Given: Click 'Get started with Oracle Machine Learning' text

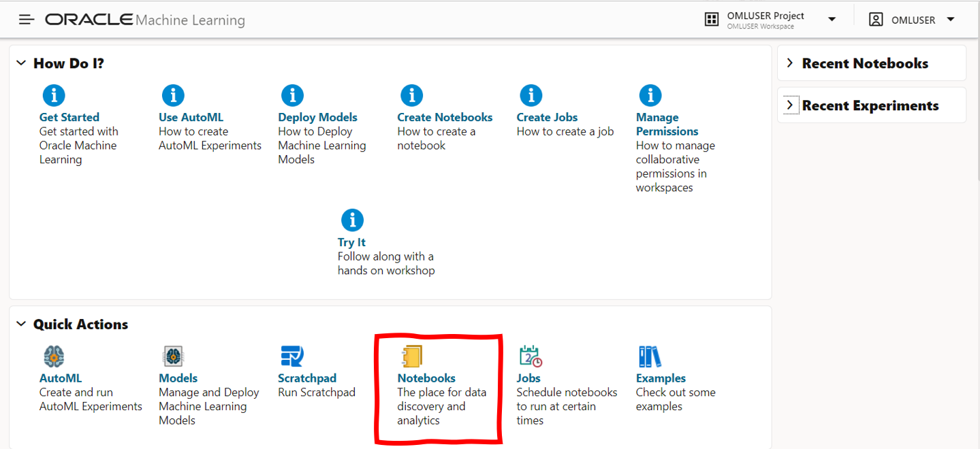Looking at the screenshot, I should [79, 145].
